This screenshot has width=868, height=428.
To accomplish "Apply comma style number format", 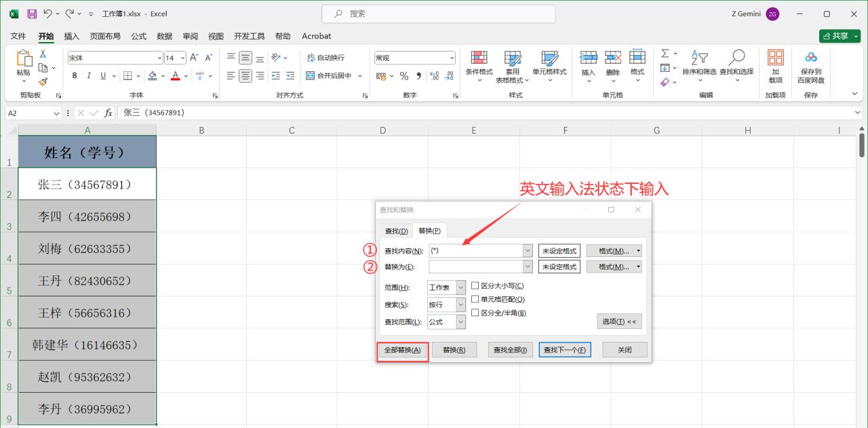I will 418,76.
